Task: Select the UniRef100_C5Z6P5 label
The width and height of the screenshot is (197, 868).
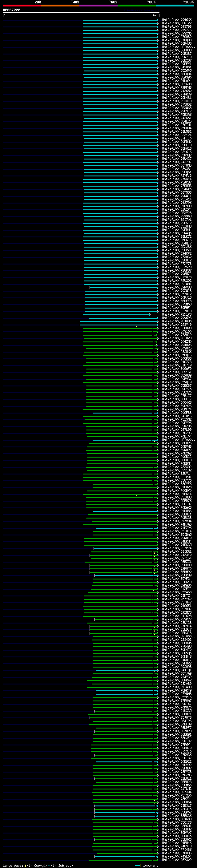Action: 177,71
